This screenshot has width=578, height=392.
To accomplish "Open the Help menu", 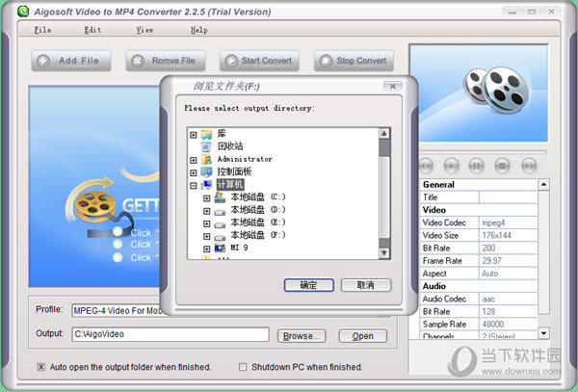I will click(x=198, y=30).
